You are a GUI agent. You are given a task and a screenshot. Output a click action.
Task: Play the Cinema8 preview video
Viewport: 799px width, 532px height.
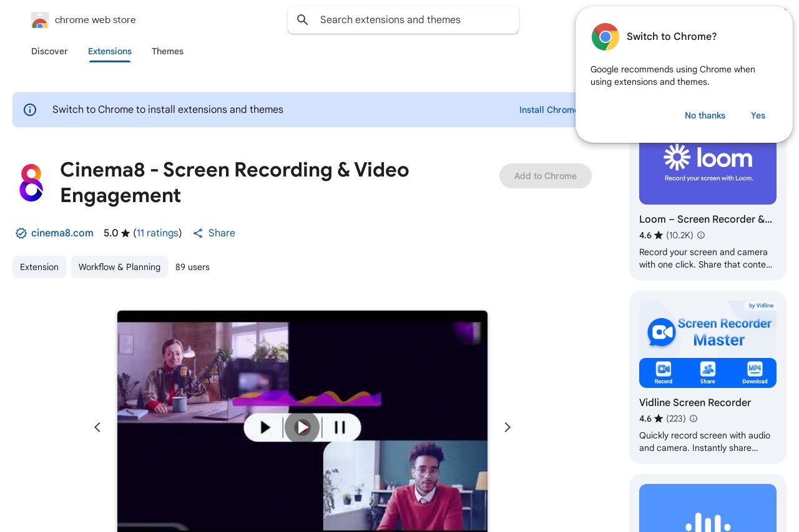tap(302, 427)
